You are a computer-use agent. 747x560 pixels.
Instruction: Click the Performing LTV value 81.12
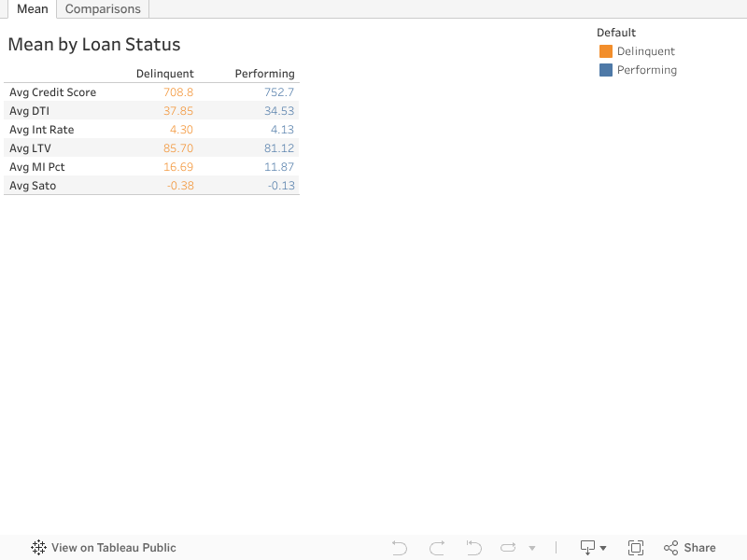pyautogui.click(x=279, y=148)
